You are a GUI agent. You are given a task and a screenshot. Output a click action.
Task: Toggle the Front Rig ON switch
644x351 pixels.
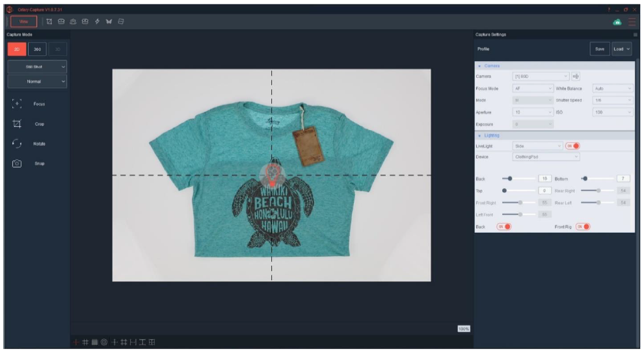coord(583,227)
